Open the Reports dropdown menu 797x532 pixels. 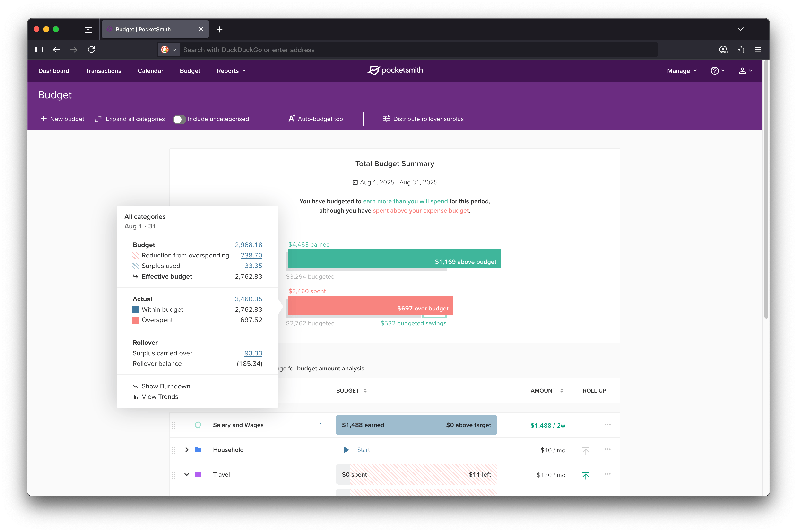pos(231,71)
